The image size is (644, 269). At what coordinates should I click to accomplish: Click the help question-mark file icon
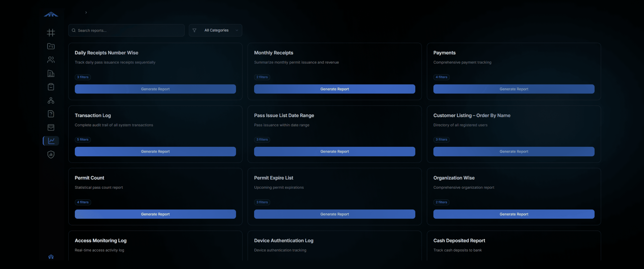[51, 114]
